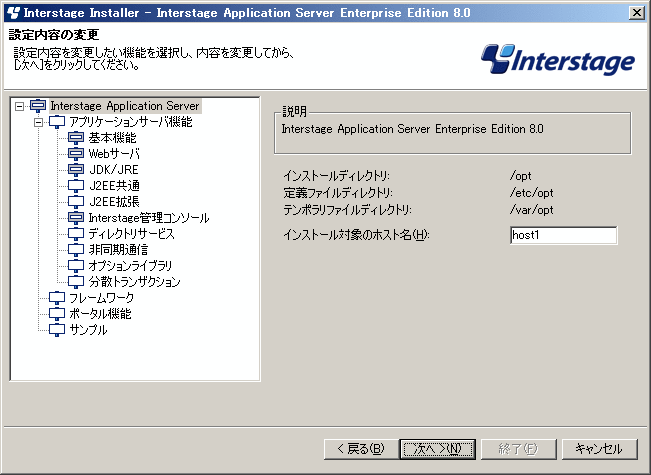The image size is (651, 475).
Task: Click the /var/opt temporary directory value
Action: click(x=532, y=210)
